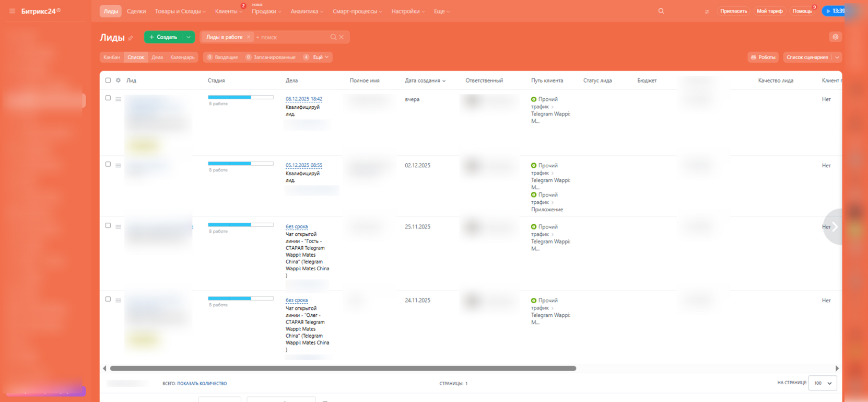The width and height of the screenshot is (868, 402).
Task: Click the grid settings gear in table header
Action: [x=119, y=81]
